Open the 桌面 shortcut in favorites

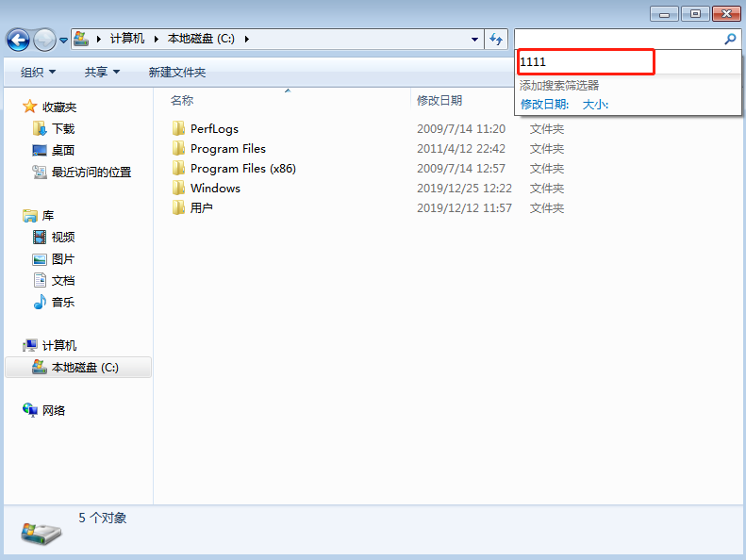(62, 150)
